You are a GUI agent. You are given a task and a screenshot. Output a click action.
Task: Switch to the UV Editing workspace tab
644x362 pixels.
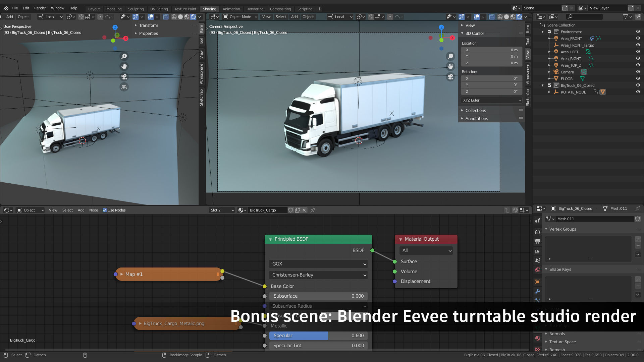[159, 9]
